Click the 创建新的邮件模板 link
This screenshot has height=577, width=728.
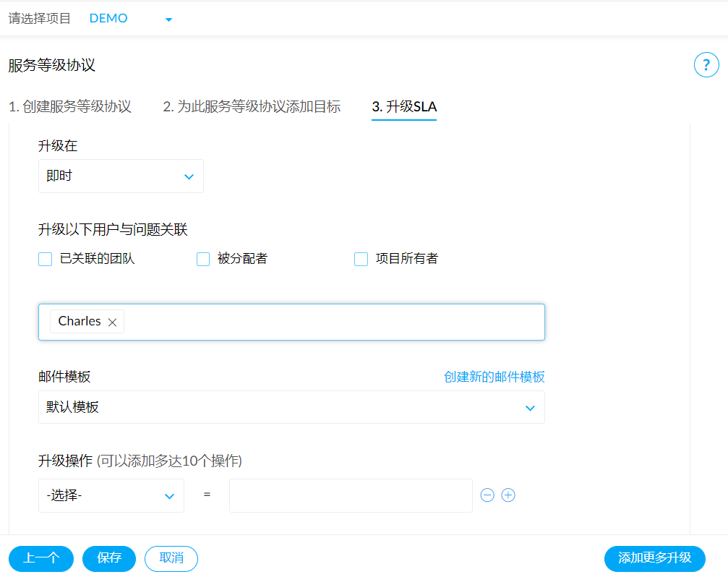[494, 377]
